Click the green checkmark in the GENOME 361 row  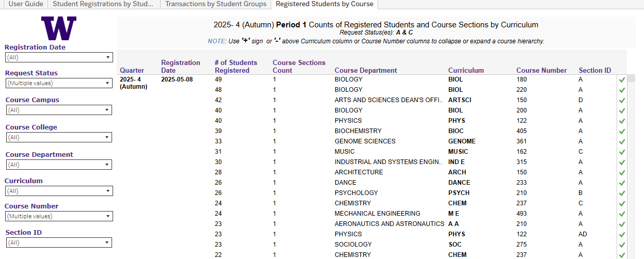pos(622,141)
